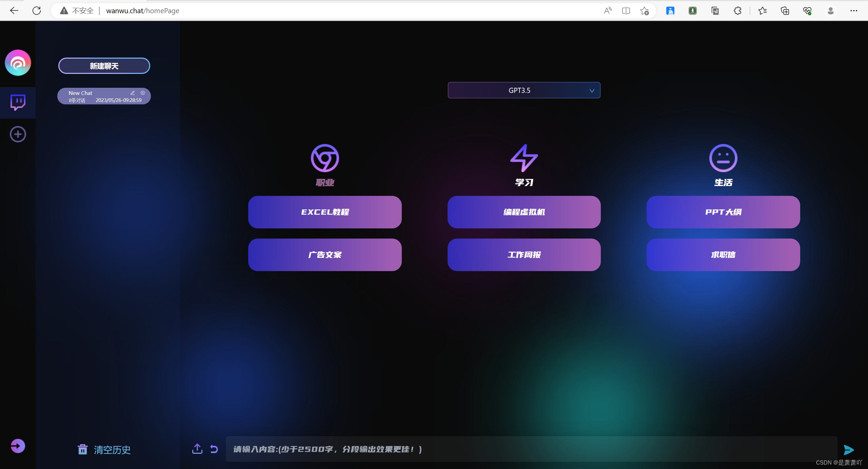Open the browser profile avatar
This screenshot has height=469, width=868.
point(831,11)
